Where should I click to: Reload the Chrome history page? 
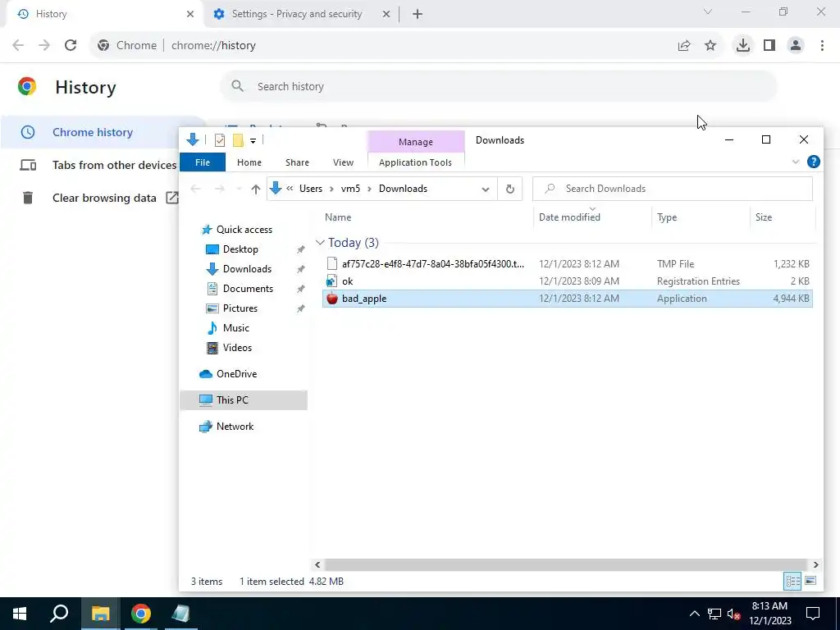(x=71, y=45)
